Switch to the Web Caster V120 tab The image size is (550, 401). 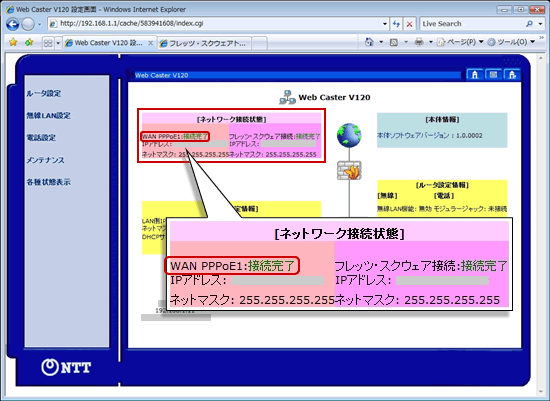pos(108,43)
